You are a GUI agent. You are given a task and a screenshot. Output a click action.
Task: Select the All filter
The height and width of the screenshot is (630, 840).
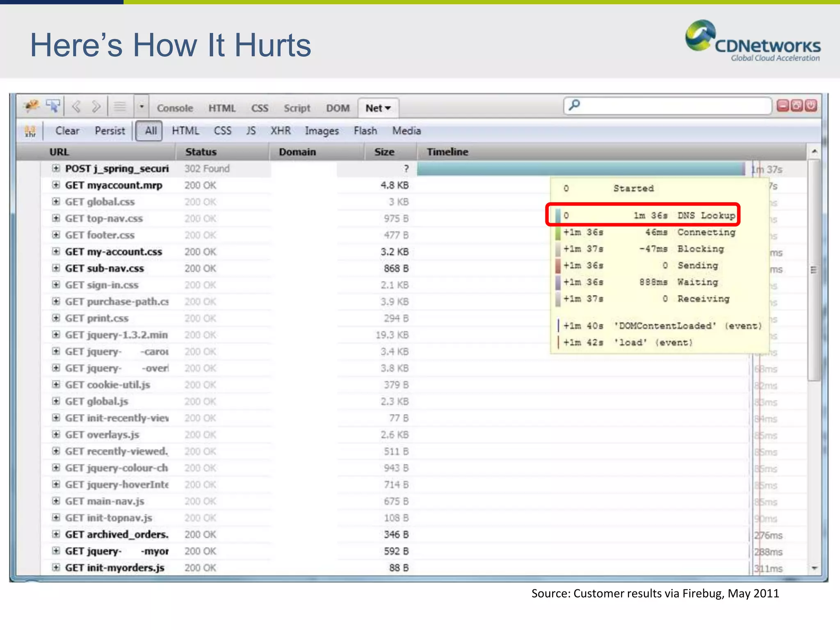coord(149,131)
